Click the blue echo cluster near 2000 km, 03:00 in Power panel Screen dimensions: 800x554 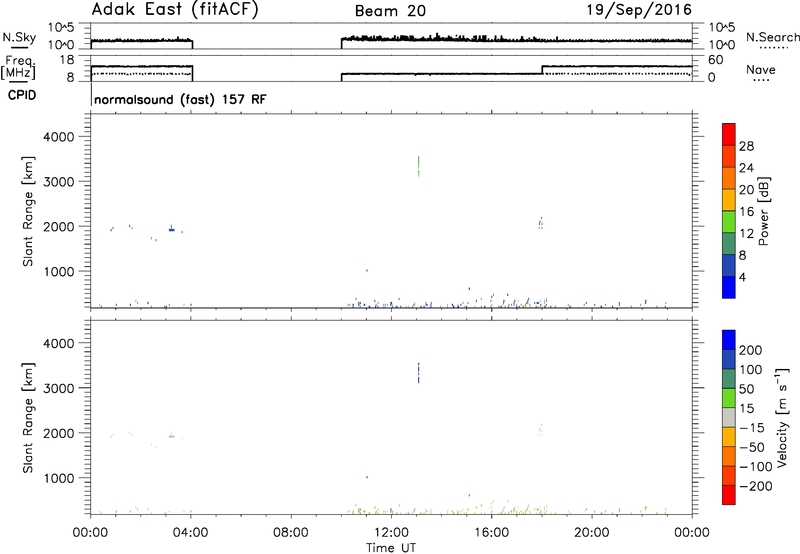point(172,229)
